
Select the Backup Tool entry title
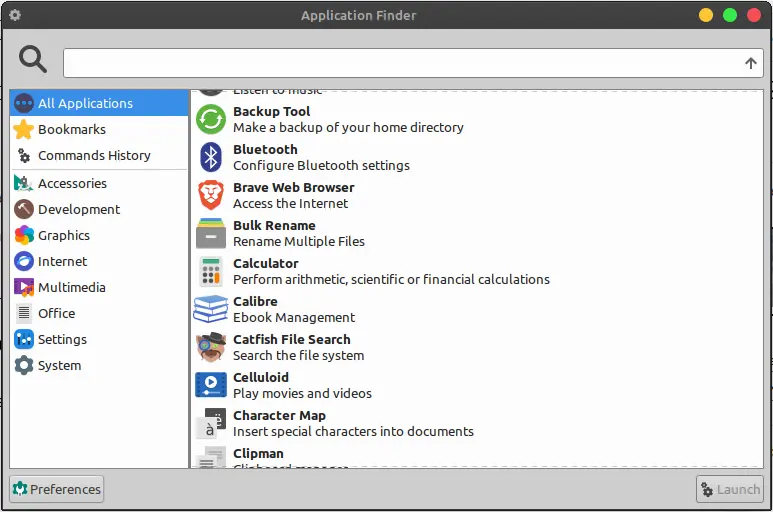(272, 111)
